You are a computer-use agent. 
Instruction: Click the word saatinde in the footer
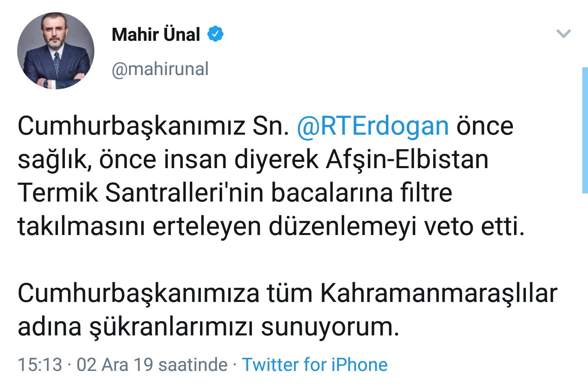(x=193, y=364)
